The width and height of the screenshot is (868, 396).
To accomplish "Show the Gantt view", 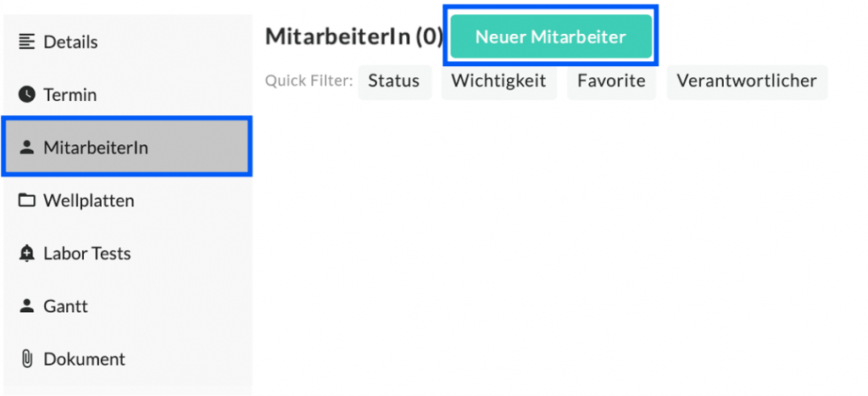I will coord(65,306).
